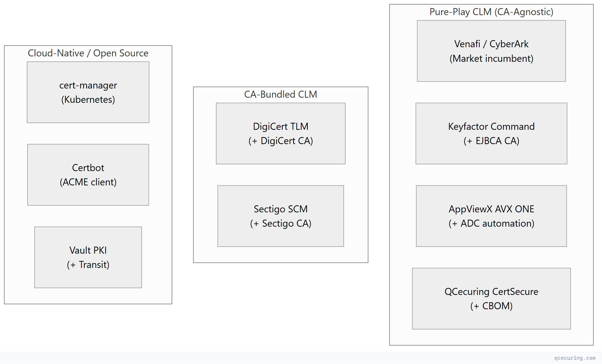Click the Vault PKI (+ Transit) box
The width and height of the screenshot is (602, 364).
point(88,257)
